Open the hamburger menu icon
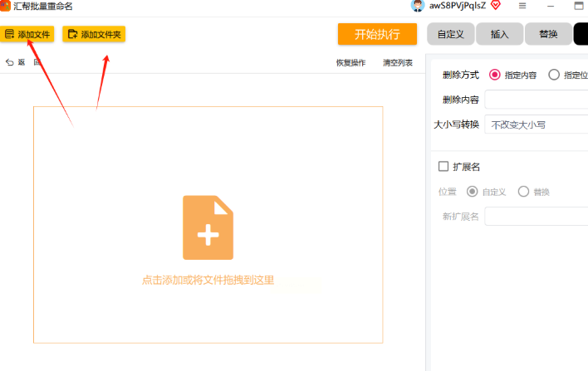This screenshot has height=371, width=588. point(522,6)
